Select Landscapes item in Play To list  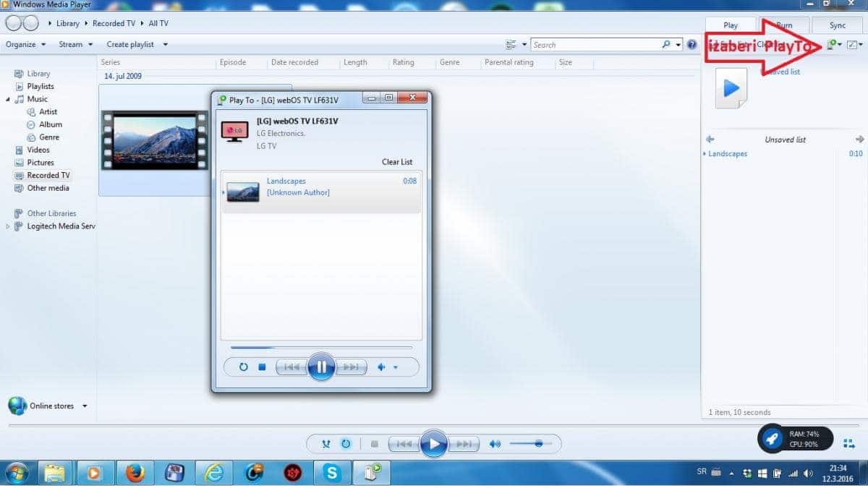(x=321, y=192)
